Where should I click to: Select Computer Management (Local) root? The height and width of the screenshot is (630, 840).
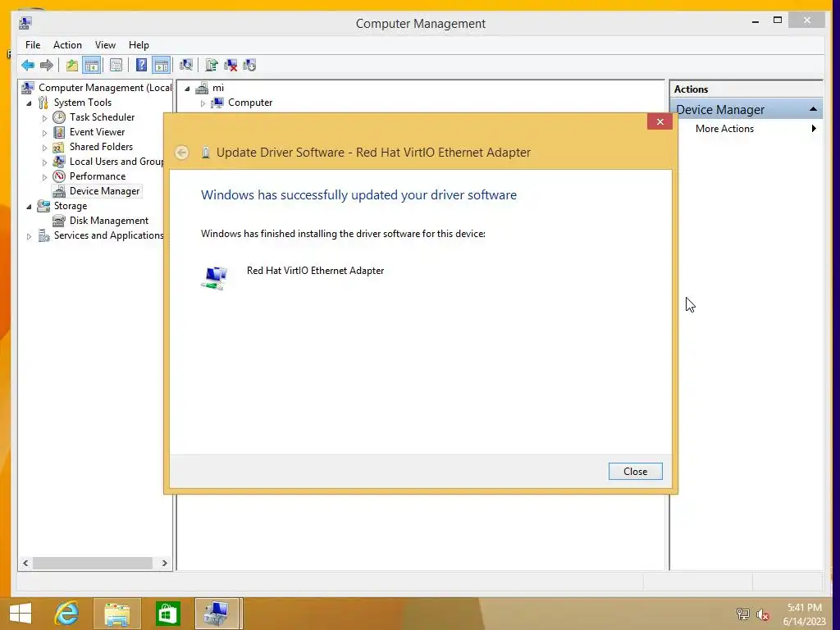[x=105, y=88]
